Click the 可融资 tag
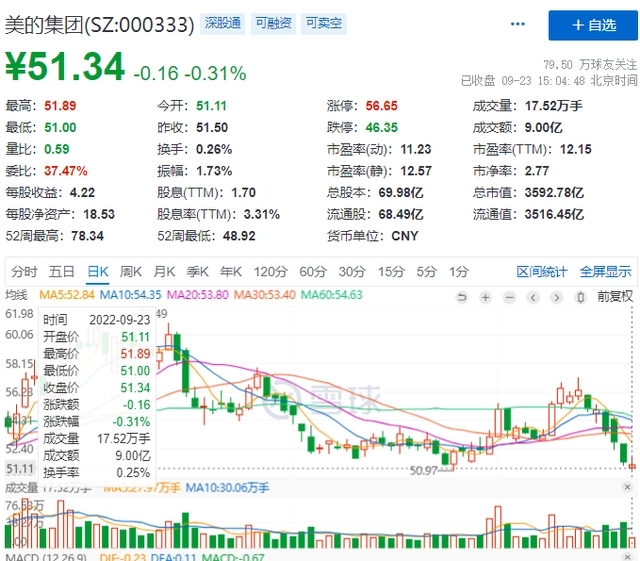640x561 pixels. tap(273, 23)
